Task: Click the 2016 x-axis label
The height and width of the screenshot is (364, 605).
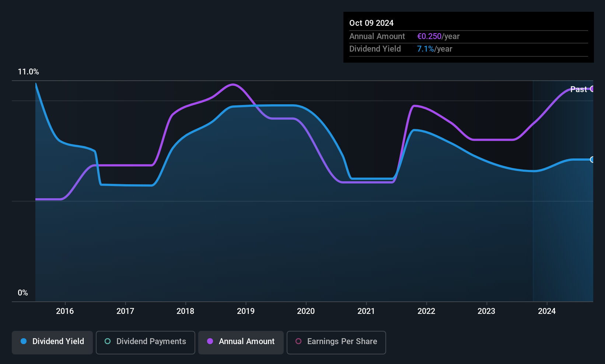Action: click(65, 311)
